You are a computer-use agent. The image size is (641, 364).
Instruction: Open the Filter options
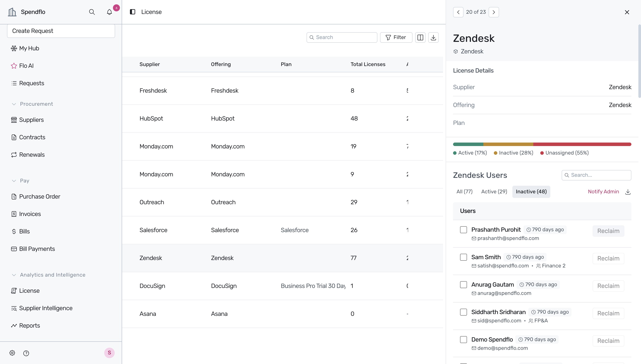pyautogui.click(x=396, y=37)
